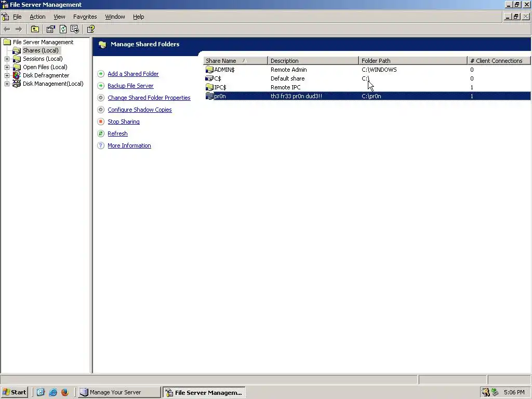Select the Shares (Local) tree label

(41, 50)
